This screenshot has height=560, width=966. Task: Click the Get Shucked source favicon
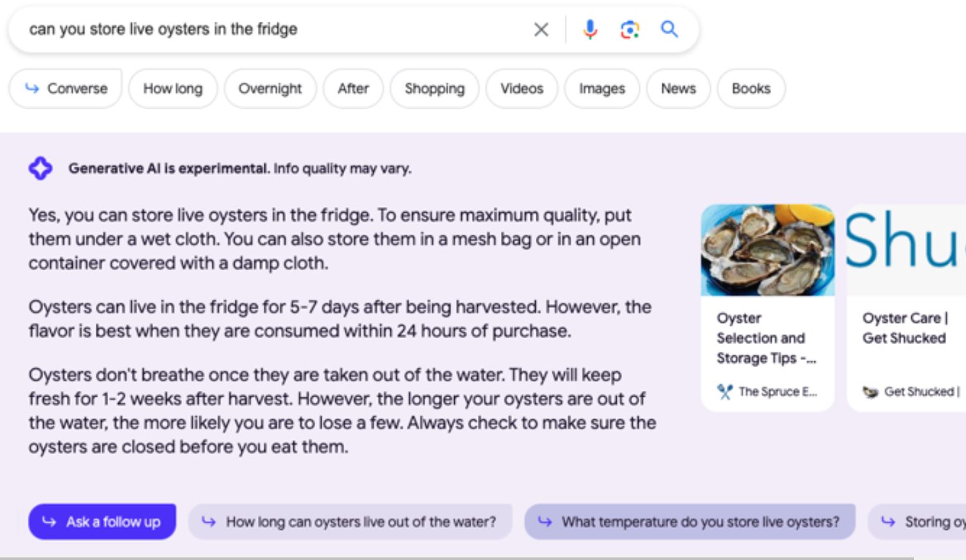click(870, 392)
